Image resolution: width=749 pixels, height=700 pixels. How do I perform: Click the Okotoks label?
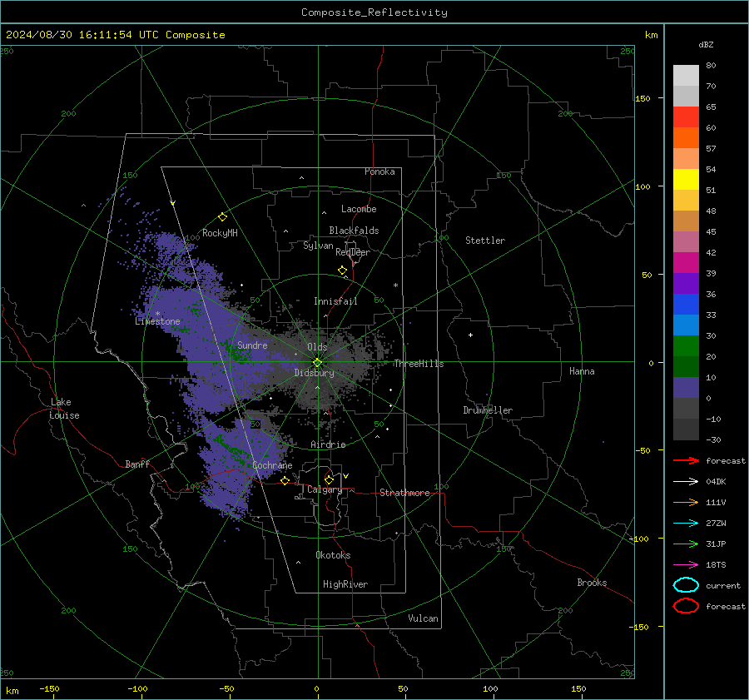pyautogui.click(x=333, y=555)
